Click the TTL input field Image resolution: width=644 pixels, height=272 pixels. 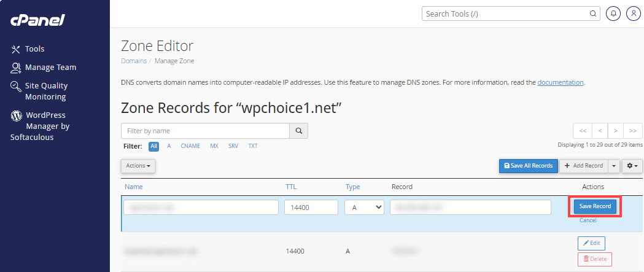(311, 208)
